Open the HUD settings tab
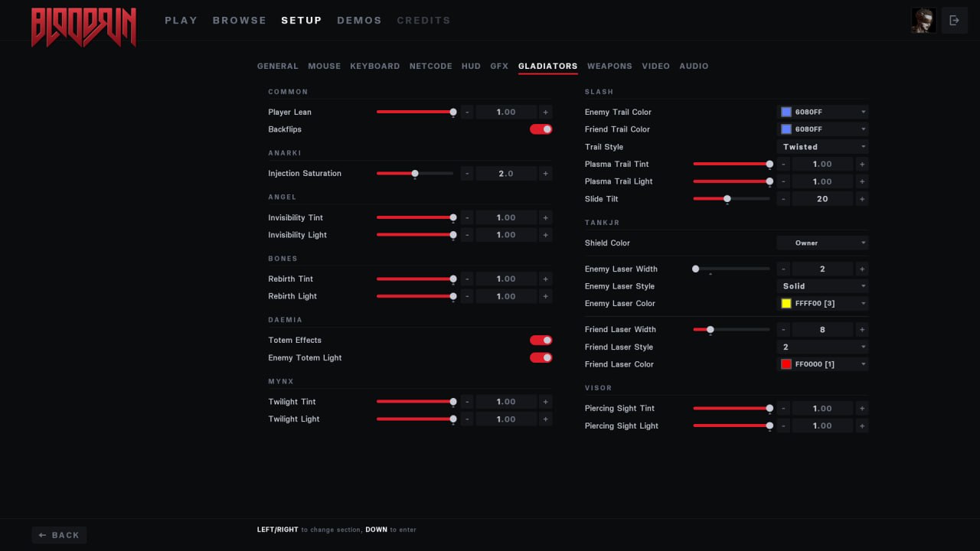 point(471,67)
